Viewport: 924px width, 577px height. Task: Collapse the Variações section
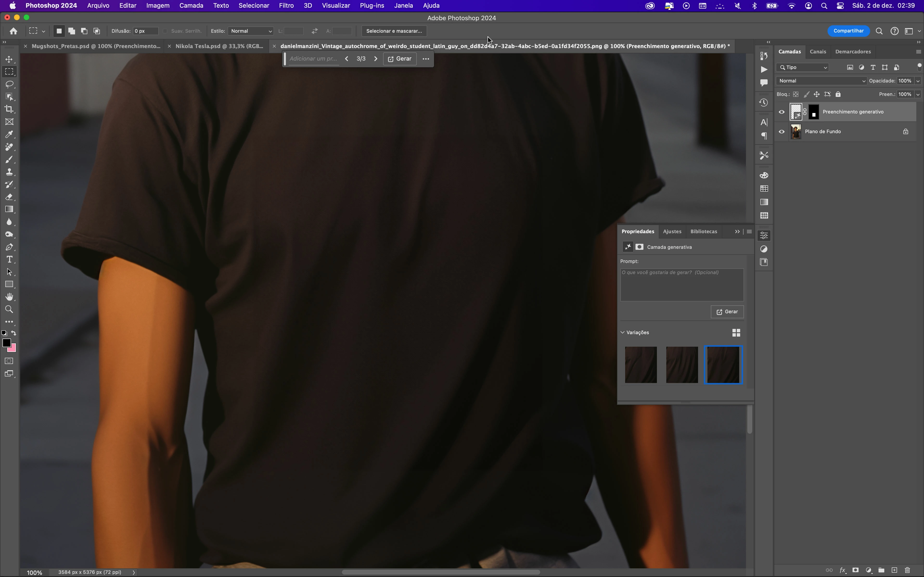[623, 332]
